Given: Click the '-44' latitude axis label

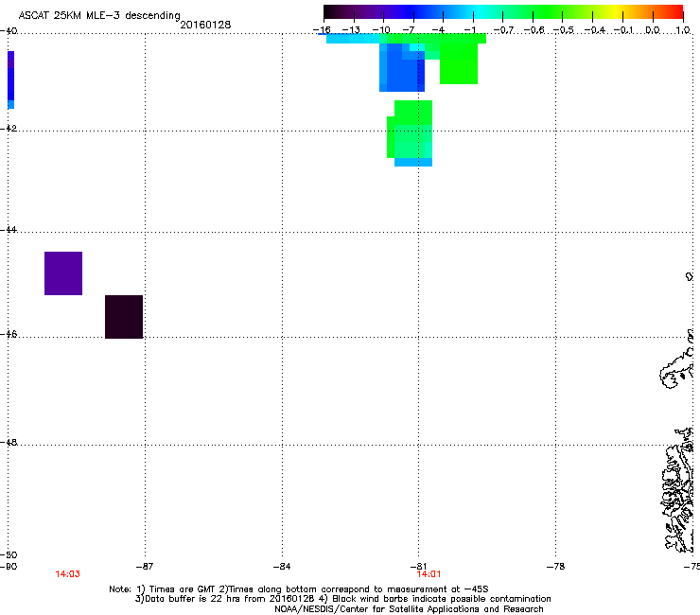Looking at the screenshot, I should (x=9, y=230).
